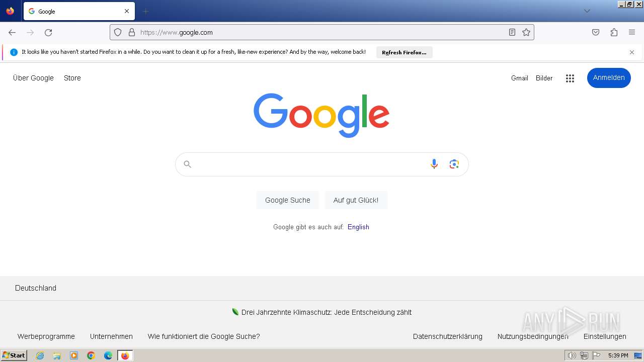Focus the Google search input field

coord(309,164)
